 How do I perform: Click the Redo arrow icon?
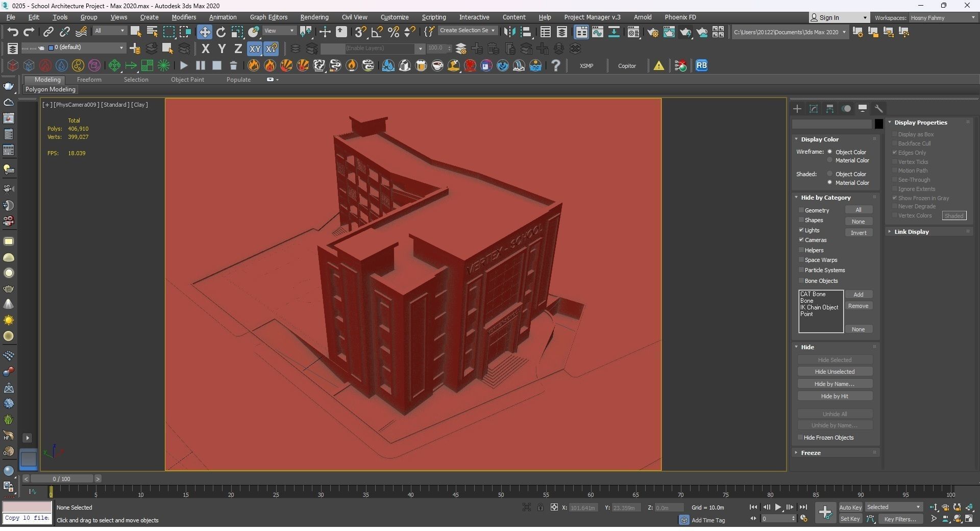[29, 32]
